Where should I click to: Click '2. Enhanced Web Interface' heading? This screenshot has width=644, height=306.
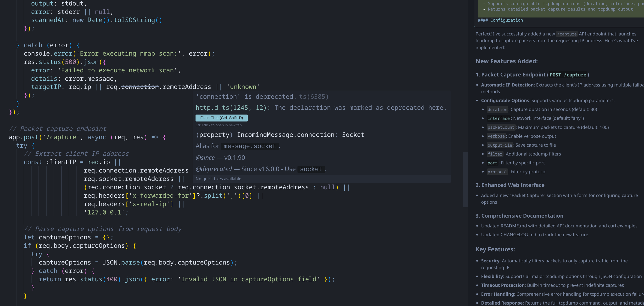(510, 185)
